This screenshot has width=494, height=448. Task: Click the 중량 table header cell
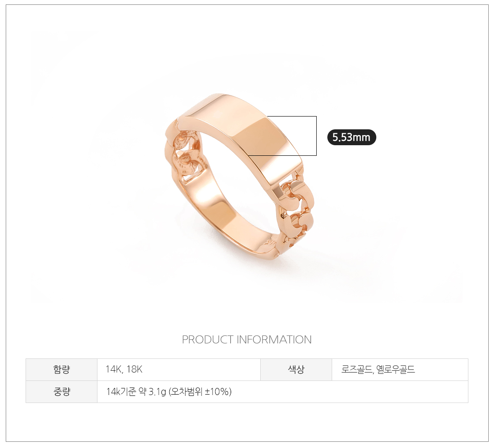click(x=61, y=392)
